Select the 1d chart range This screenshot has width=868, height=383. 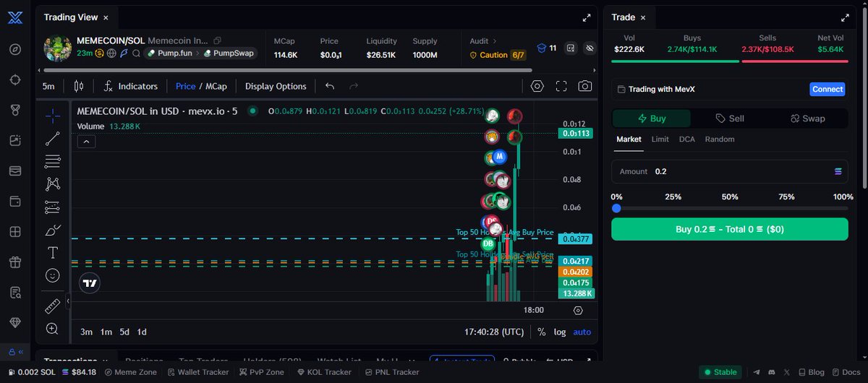(x=142, y=332)
